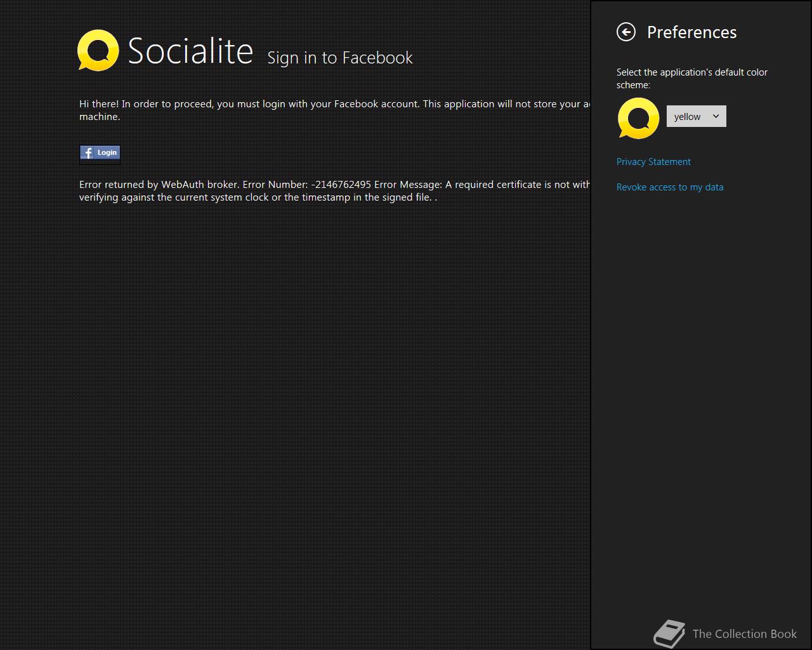Click the Preferences panel title

[691, 32]
